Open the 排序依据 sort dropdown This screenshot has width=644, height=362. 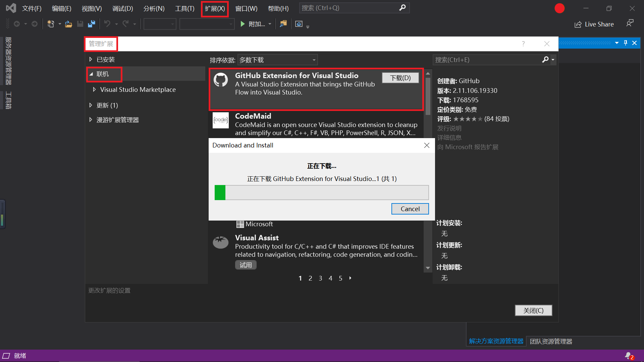277,60
